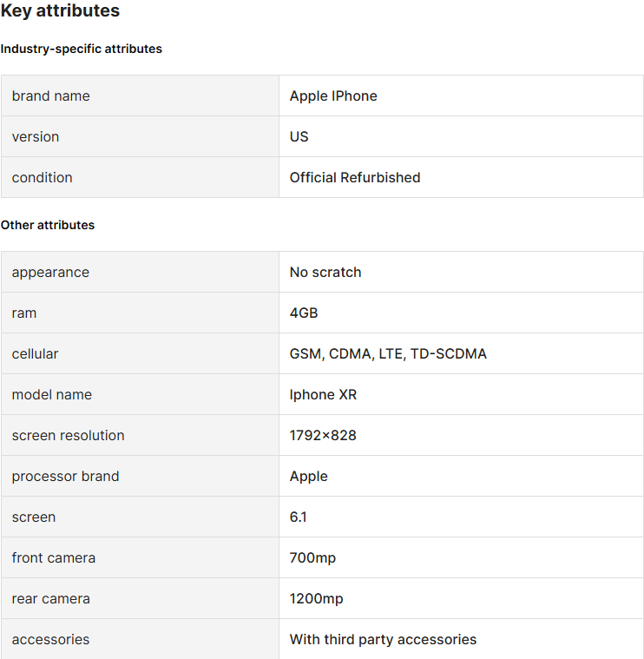
Task: Select the 'No scratch' value cell
Action: (x=461, y=272)
